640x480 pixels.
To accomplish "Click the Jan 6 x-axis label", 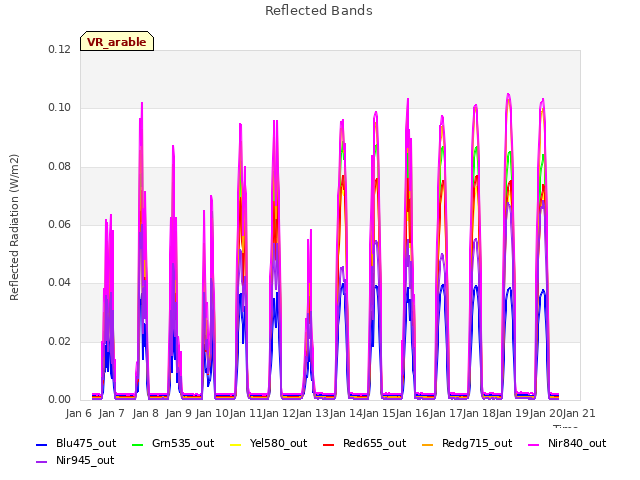I will coord(79,413).
